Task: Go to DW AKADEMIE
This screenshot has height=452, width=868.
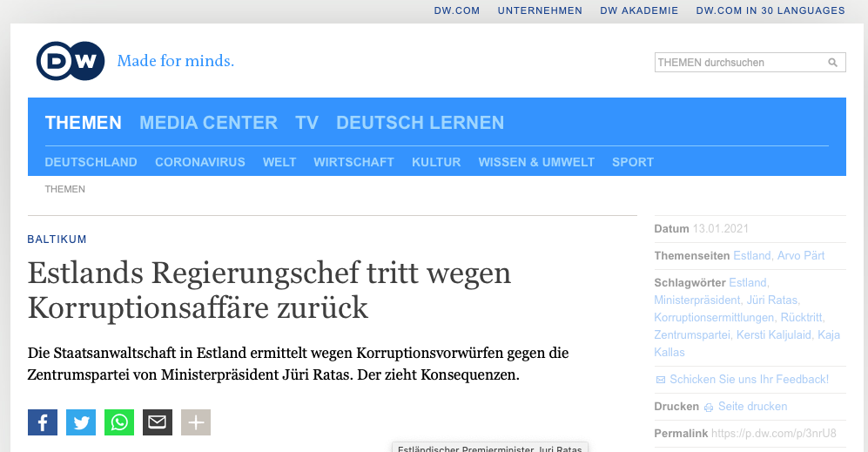Action: [x=639, y=10]
